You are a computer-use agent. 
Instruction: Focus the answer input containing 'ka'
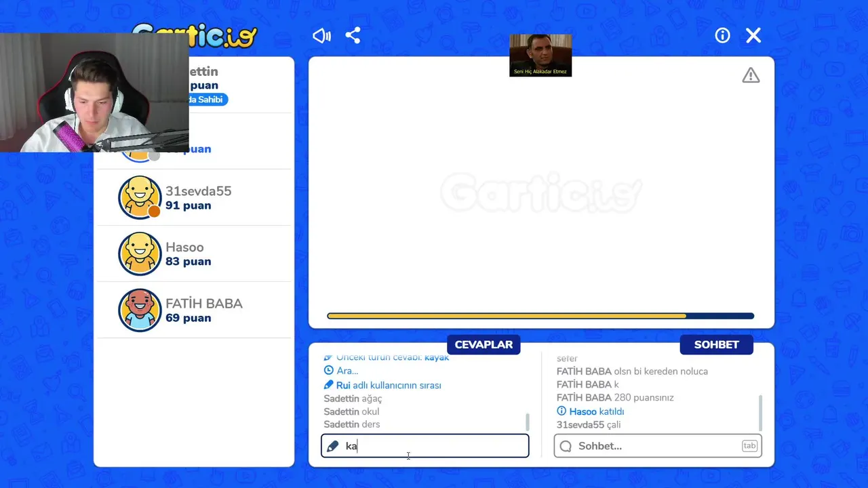click(x=425, y=446)
